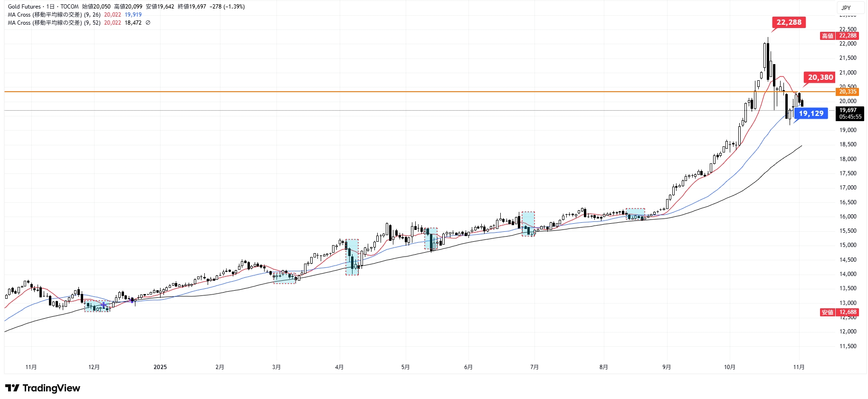Click the 2025 label on time axis
Viewport: 868px width, 399px height.
[160, 367]
